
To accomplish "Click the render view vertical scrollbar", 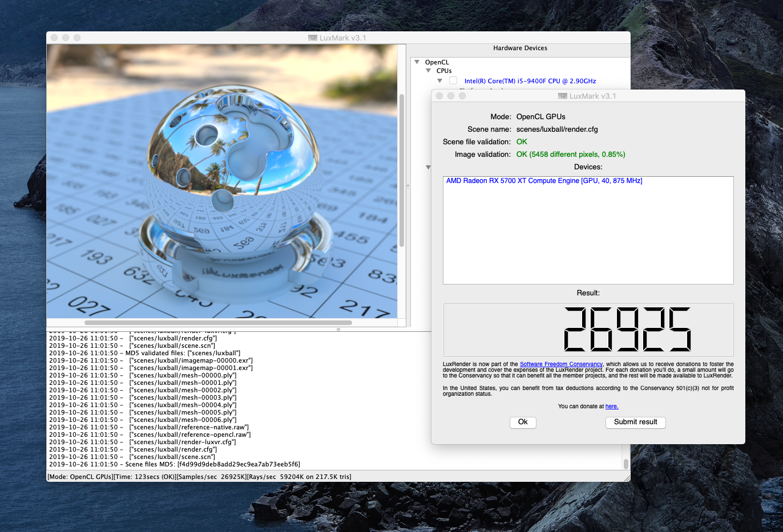I will tap(402, 170).
